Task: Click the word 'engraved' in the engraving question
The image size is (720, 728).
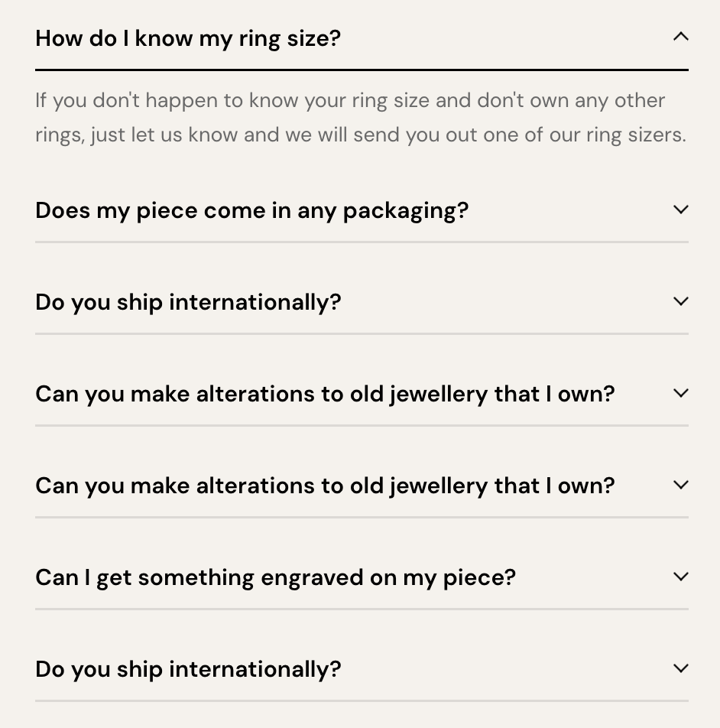Action: tap(312, 578)
